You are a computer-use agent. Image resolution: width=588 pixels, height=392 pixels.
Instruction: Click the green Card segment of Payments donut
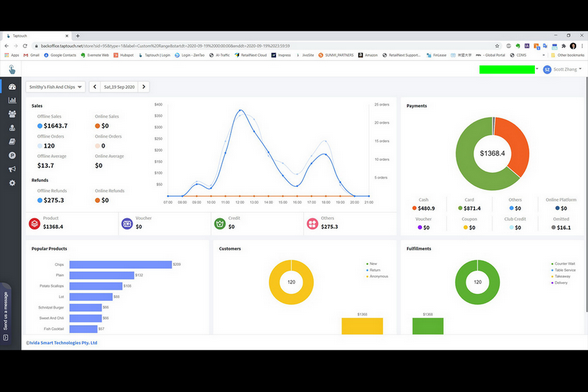tap(466, 158)
